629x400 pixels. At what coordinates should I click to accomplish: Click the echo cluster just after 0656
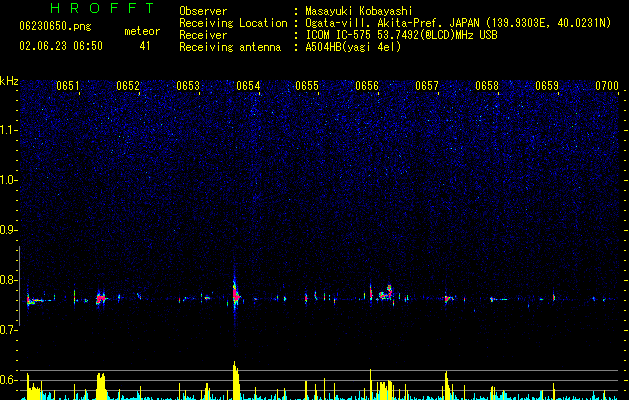(385, 294)
